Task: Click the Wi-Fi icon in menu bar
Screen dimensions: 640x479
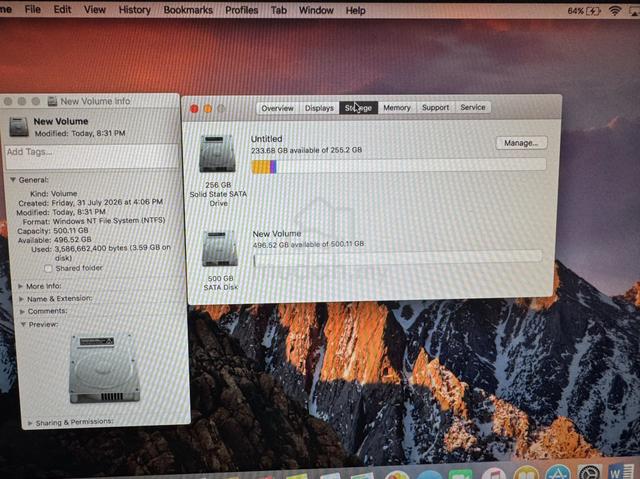Action: coord(615,11)
